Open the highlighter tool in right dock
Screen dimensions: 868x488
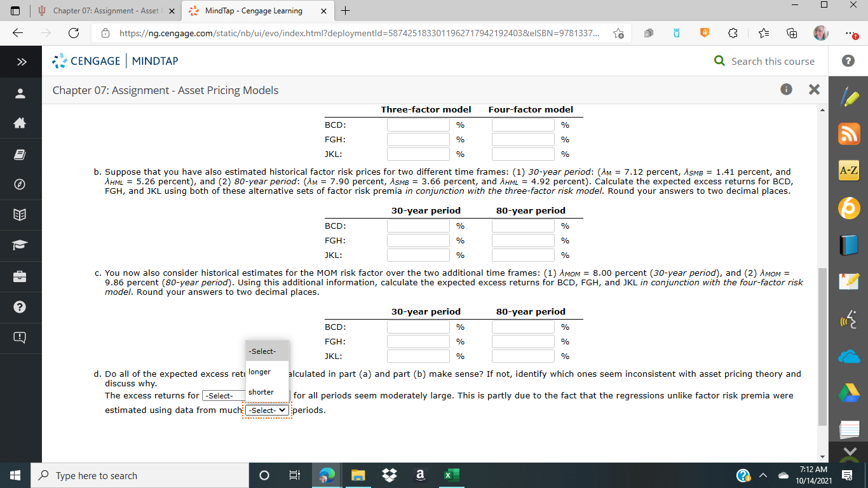(x=850, y=98)
